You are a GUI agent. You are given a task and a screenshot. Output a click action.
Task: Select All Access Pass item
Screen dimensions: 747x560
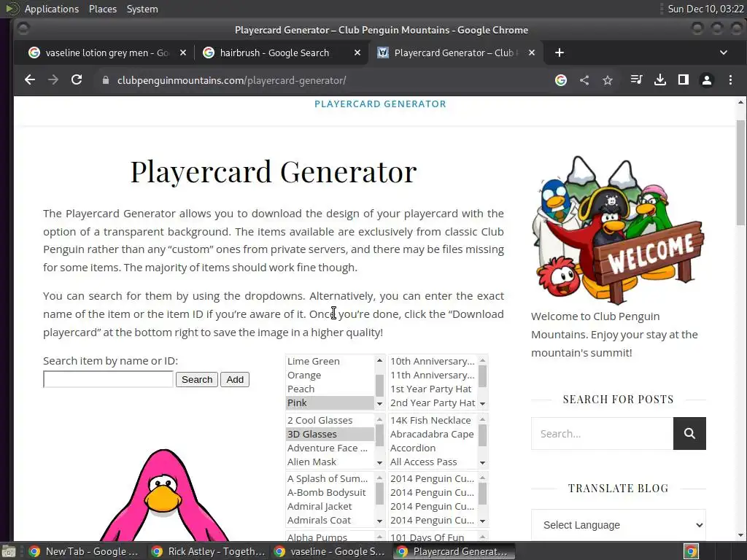(433, 462)
